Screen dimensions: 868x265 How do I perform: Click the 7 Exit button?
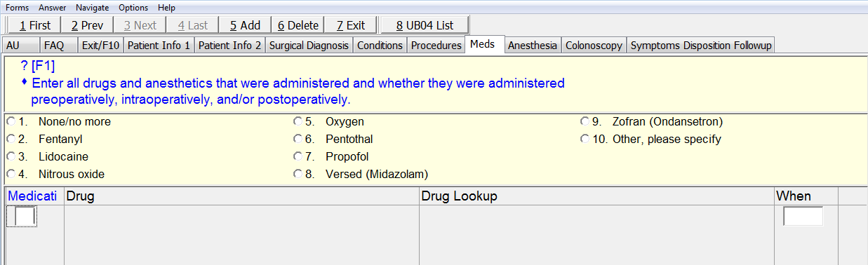350,25
